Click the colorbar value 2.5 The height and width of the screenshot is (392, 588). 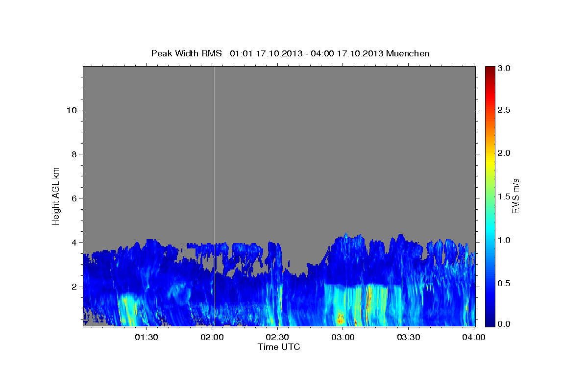504,110
